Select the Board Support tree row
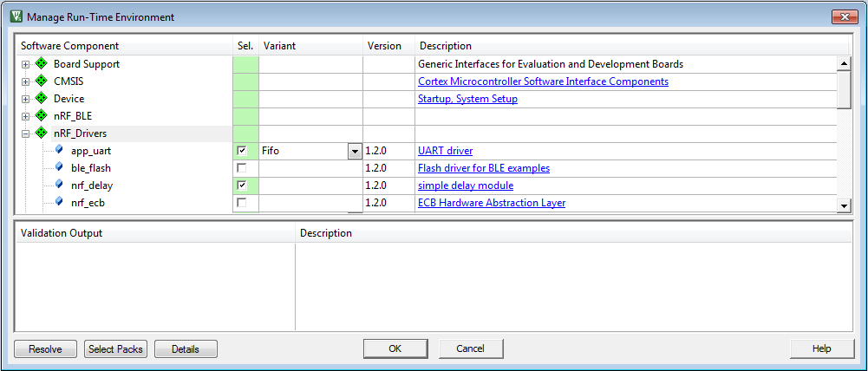The image size is (868, 371). 87,64
